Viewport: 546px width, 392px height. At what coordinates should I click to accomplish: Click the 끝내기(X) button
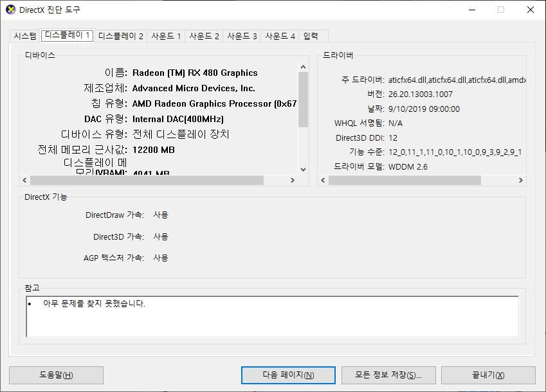tap(488, 375)
